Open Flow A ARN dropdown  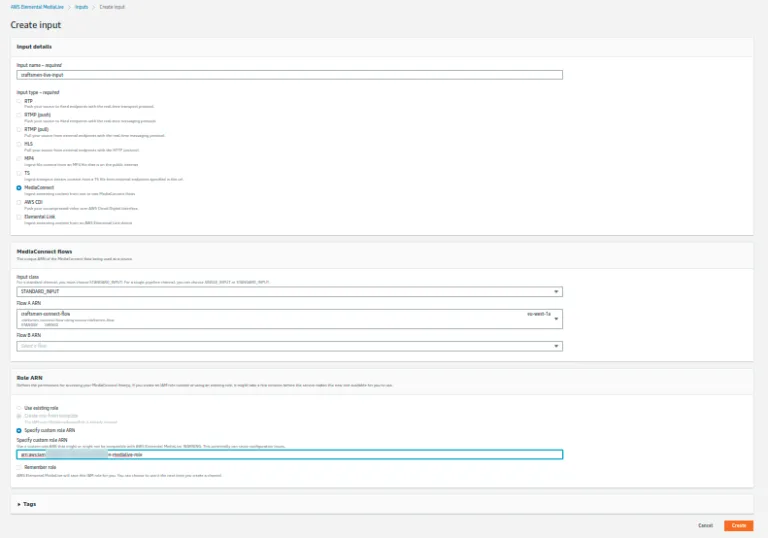click(x=289, y=318)
